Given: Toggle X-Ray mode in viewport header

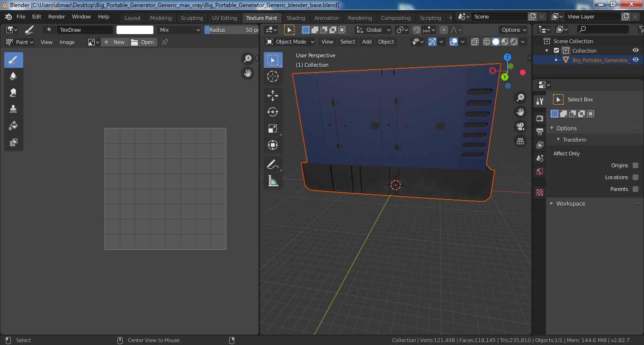Looking at the screenshot, I should pyautogui.click(x=475, y=42).
